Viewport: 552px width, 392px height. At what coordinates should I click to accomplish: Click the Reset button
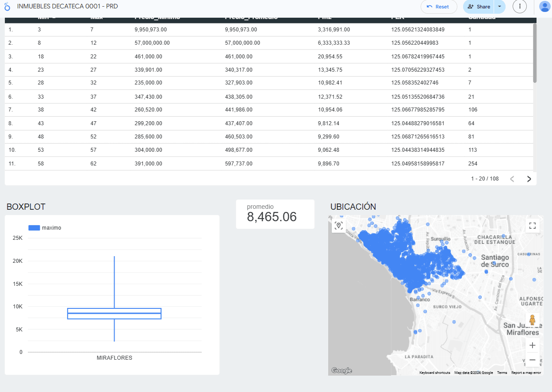[x=439, y=7]
